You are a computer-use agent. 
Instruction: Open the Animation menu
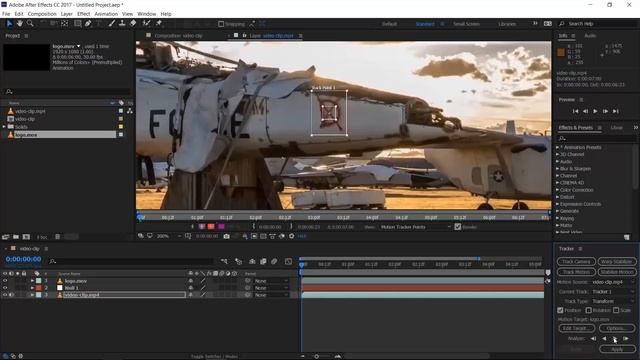point(106,14)
